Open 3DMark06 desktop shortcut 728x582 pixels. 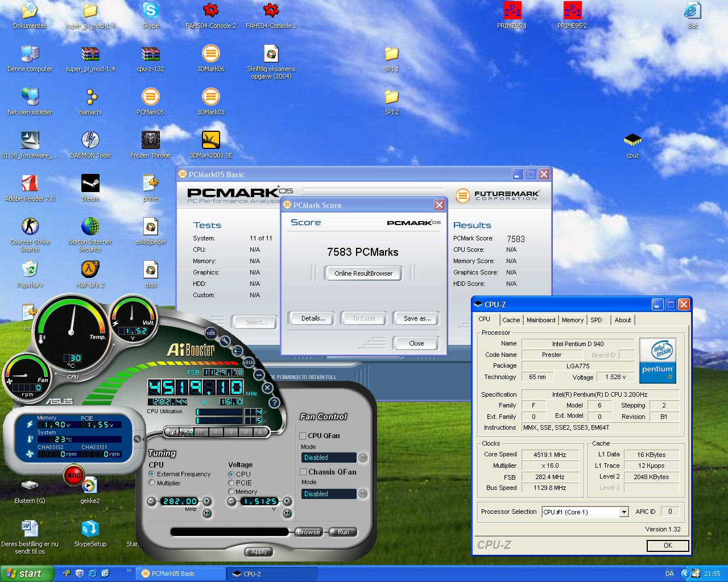pyautogui.click(x=210, y=59)
